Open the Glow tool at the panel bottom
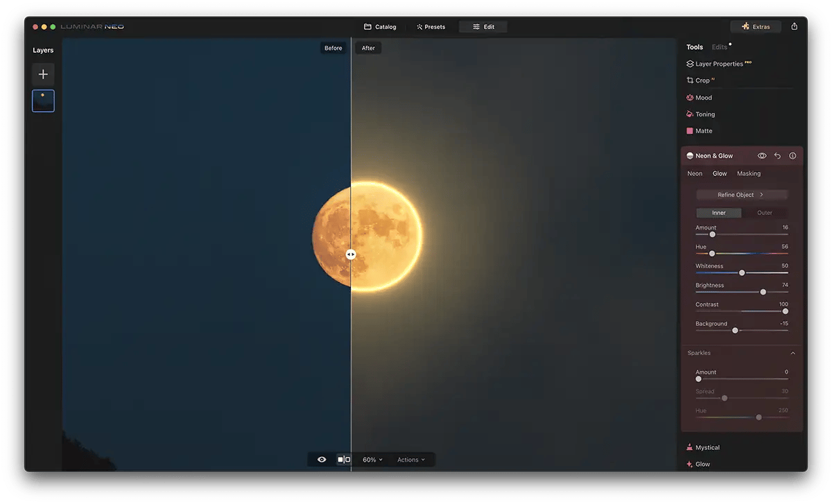The height and width of the screenshot is (504, 832). 697,464
